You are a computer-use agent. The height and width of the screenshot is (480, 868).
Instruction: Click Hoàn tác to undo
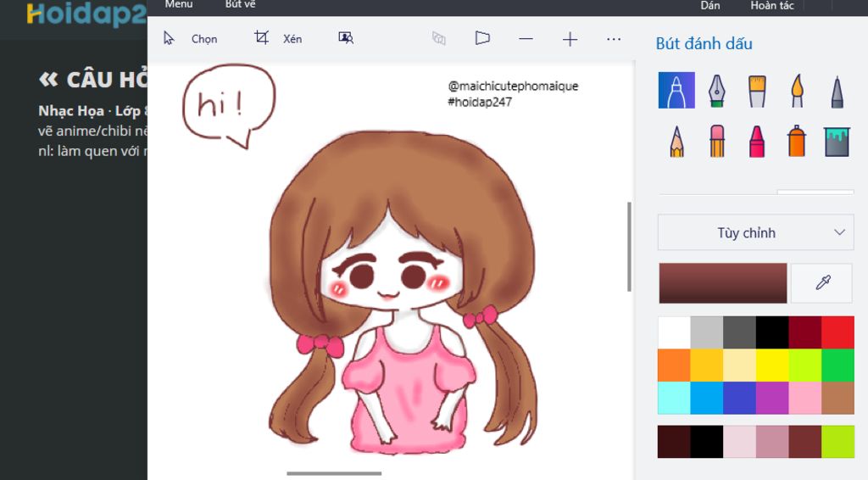(x=771, y=6)
